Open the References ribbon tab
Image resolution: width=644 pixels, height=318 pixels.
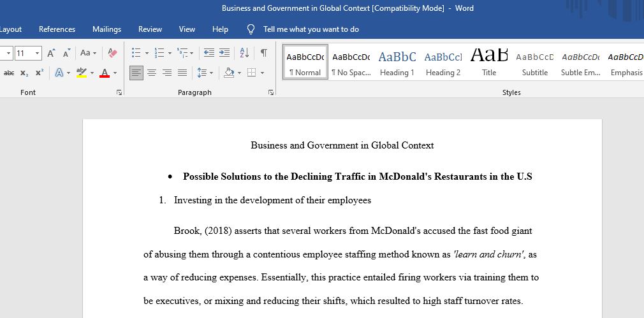pos(57,29)
